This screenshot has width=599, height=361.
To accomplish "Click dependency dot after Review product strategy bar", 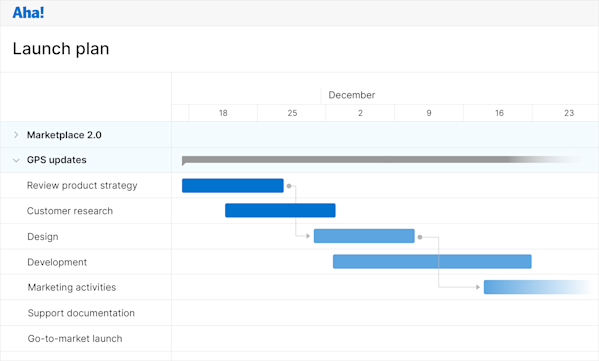I will point(289,186).
